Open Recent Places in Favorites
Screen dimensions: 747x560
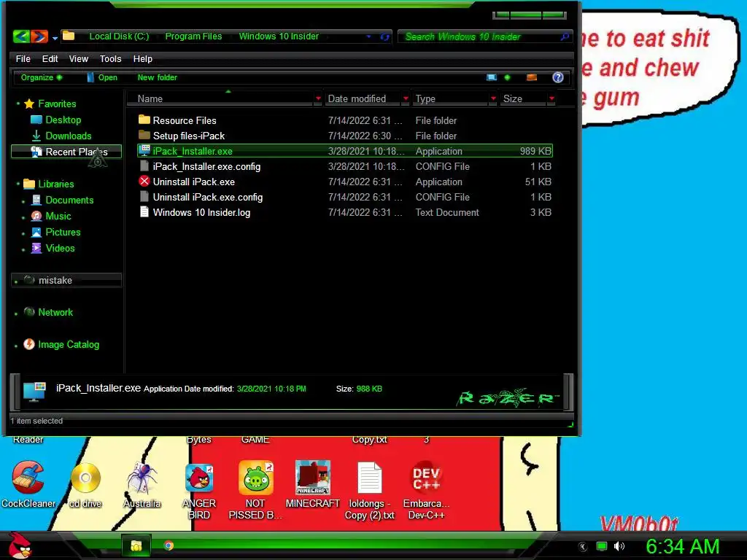(x=66, y=152)
